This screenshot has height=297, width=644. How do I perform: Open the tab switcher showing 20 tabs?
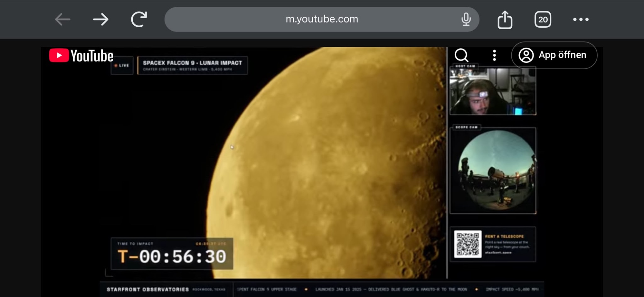coord(543,20)
